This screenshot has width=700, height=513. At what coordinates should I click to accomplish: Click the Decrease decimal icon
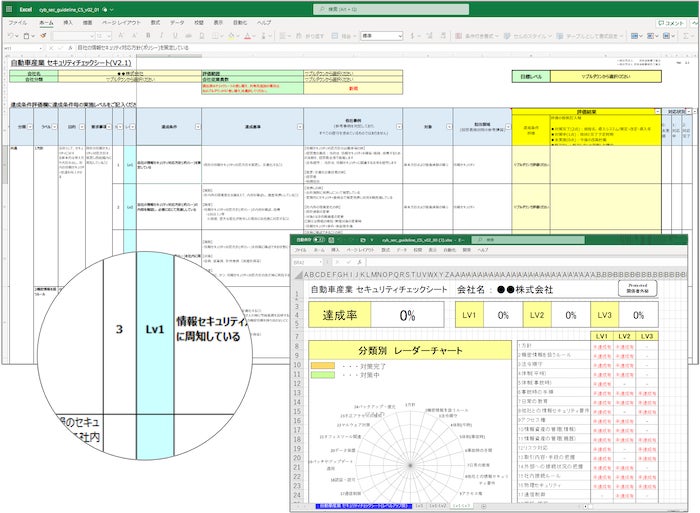click(443, 36)
